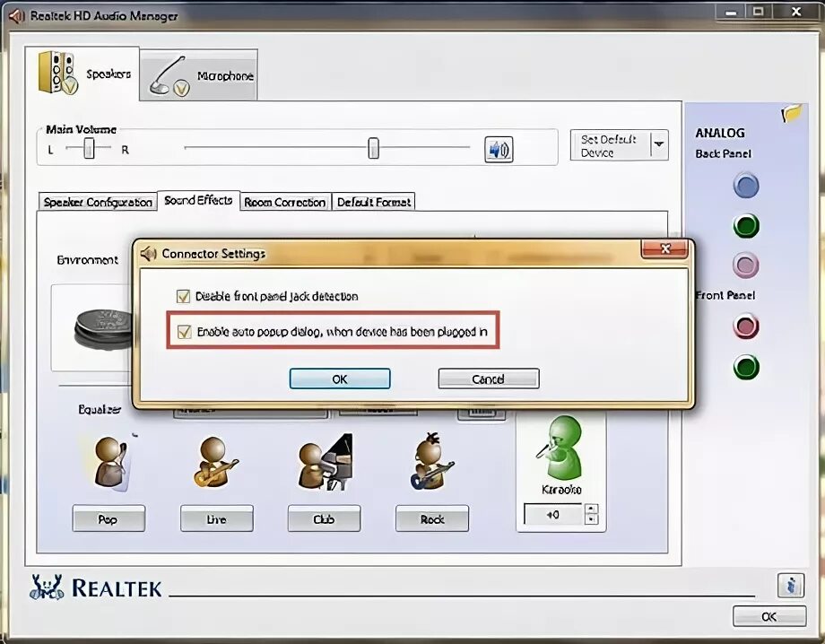The height and width of the screenshot is (644, 825).
Task: Click Set Default Device button
Action: [611, 145]
